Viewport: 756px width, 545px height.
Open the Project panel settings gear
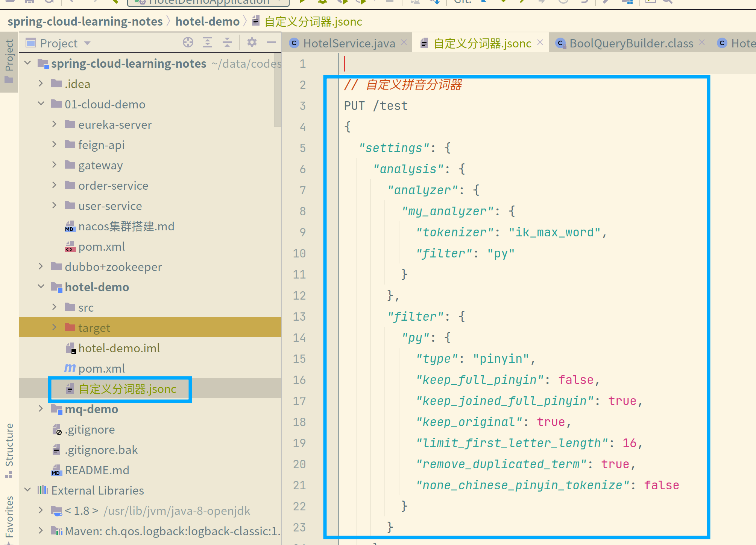252,43
